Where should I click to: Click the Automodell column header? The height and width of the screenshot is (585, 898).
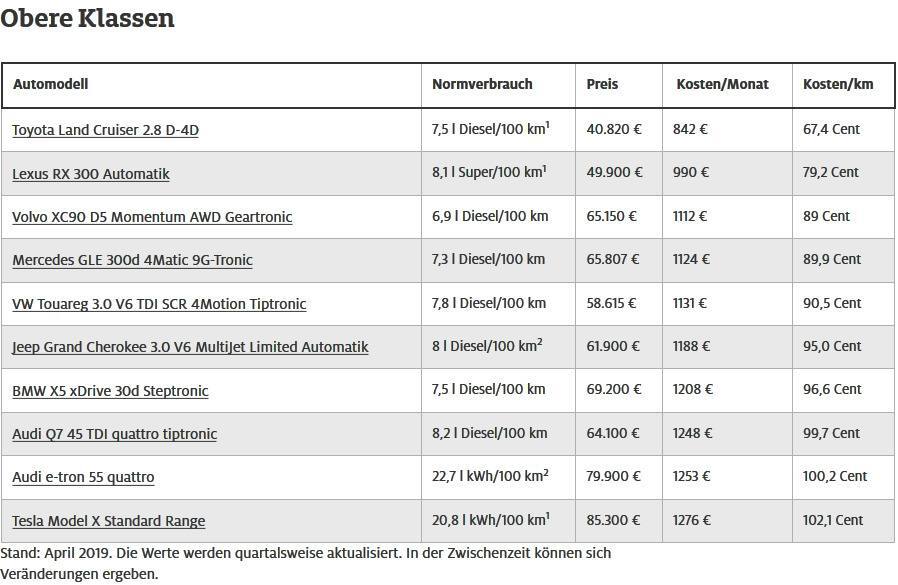click(x=50, y=84)
